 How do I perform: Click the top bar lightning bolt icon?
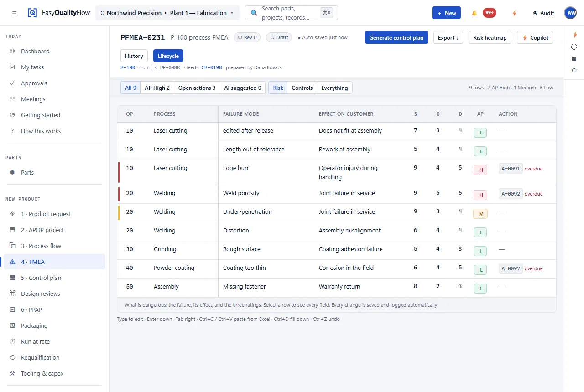(x=514, y=13)
